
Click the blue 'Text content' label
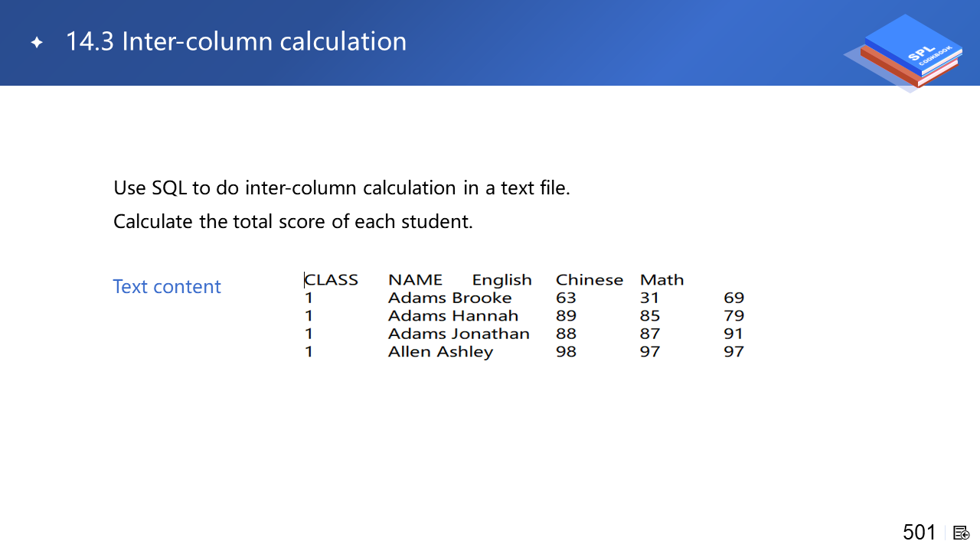[167, 286]
